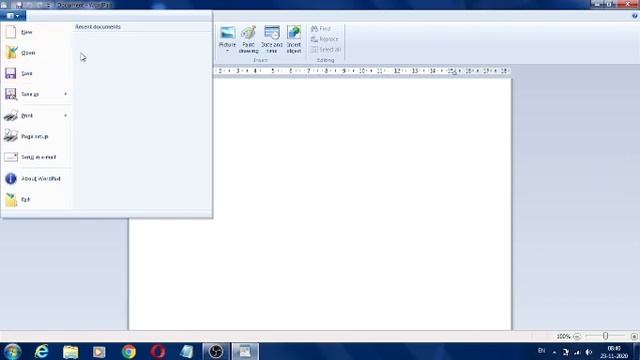Click the Show desktop strip
The width and height of the screenshot is (640, 360).
point(637,351)
